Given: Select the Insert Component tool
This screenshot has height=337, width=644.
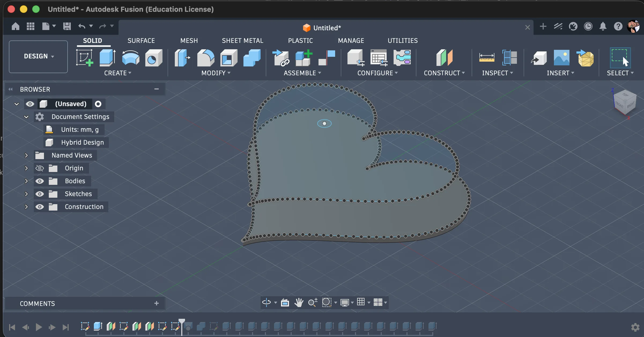Looking at the screenshot, I should coord(281,58).
